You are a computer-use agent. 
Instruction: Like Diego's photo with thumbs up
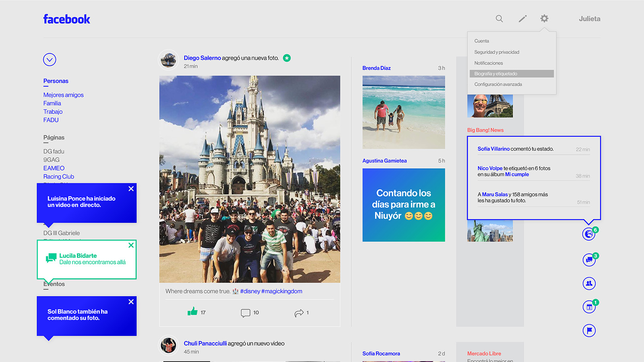[x=192, y=312]
